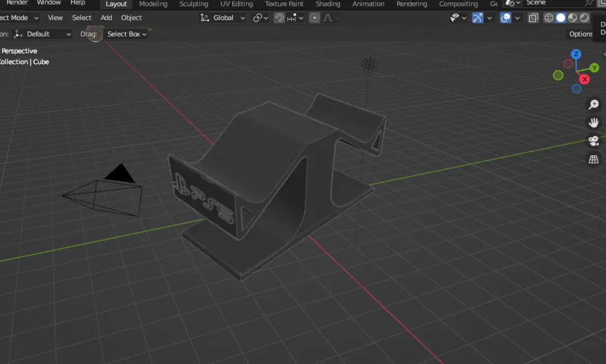The width and height of the screenshot is (606, 364).
Task: Click the blue Z axis gizmo
Action: click(576, 54)
